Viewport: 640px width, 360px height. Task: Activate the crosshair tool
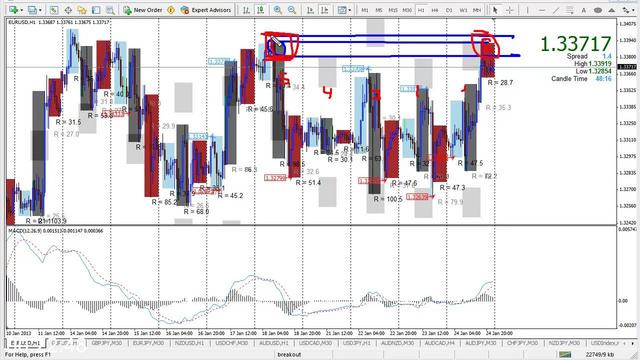509,10
